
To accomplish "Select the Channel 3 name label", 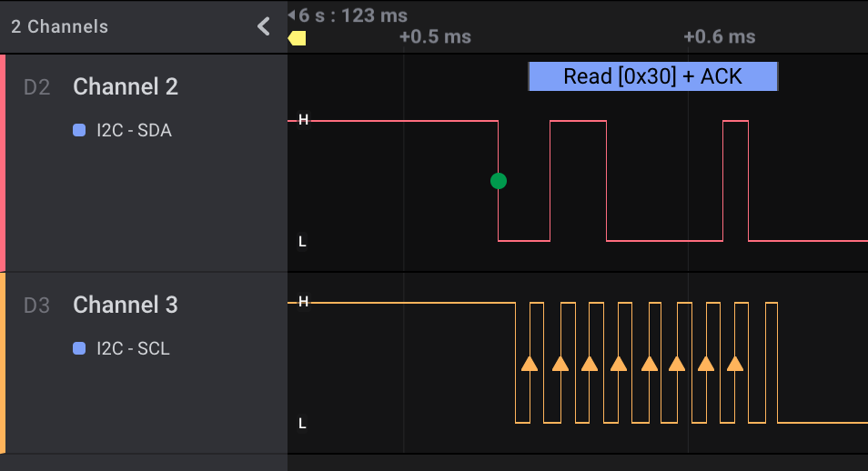I will (x=126, y=305).
